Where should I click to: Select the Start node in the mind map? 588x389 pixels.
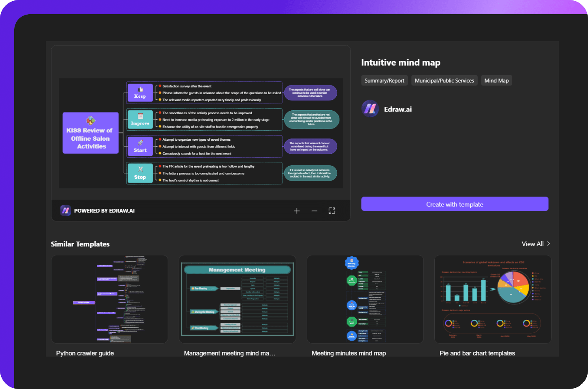pyautogui.click(x=140, y=146)
